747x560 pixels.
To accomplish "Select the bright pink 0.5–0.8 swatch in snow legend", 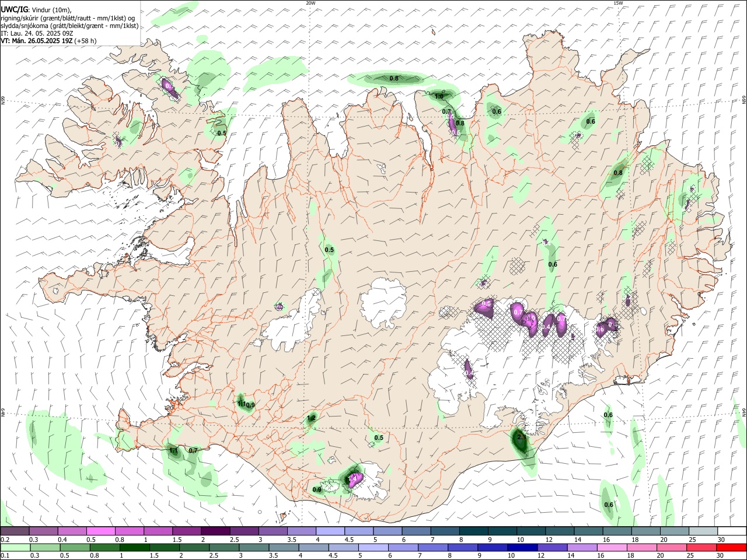I will pos(100,531).
